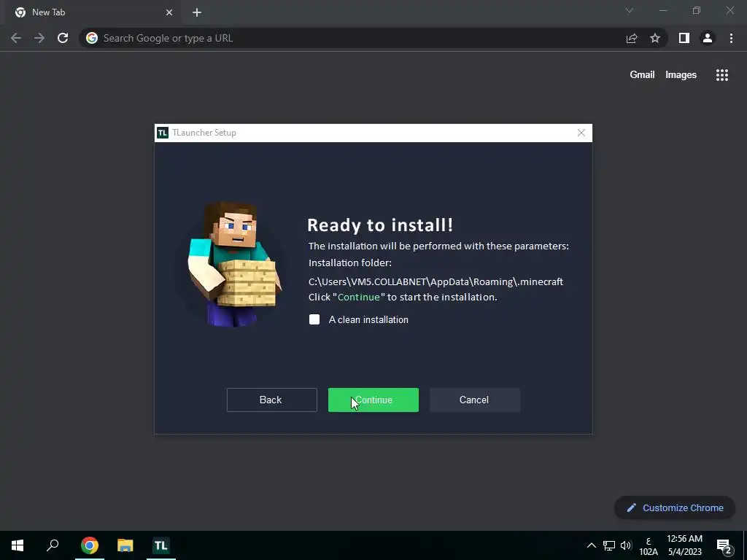Open the volume control icon

coord(626,545)
